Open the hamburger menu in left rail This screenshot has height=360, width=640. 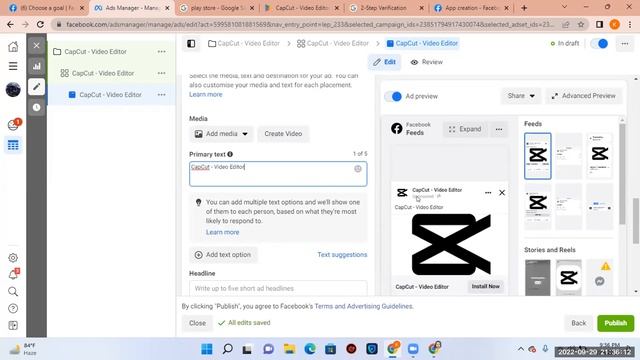[13, 66]
